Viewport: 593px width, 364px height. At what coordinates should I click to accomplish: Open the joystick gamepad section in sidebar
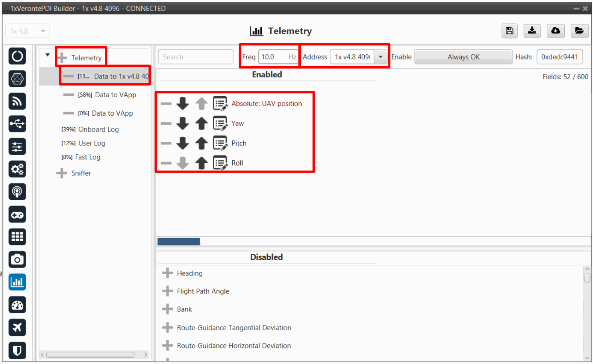click(17, 215)
